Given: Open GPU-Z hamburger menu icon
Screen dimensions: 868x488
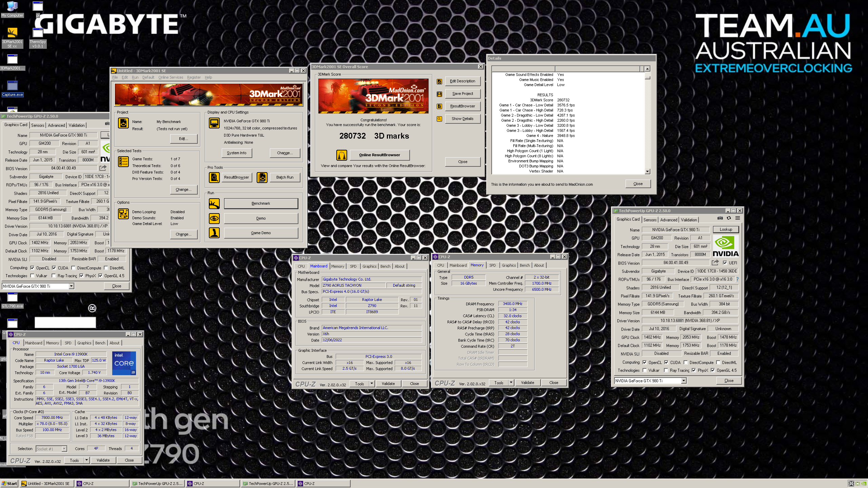Looking at the screenshot, I should (x=737, y=218).
